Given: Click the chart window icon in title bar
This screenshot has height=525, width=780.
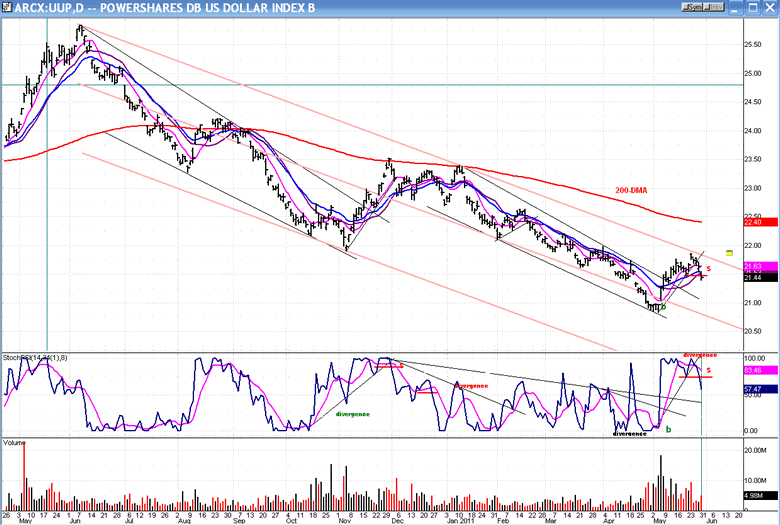Looking at the screenshot, I should [x=8, y=7].
